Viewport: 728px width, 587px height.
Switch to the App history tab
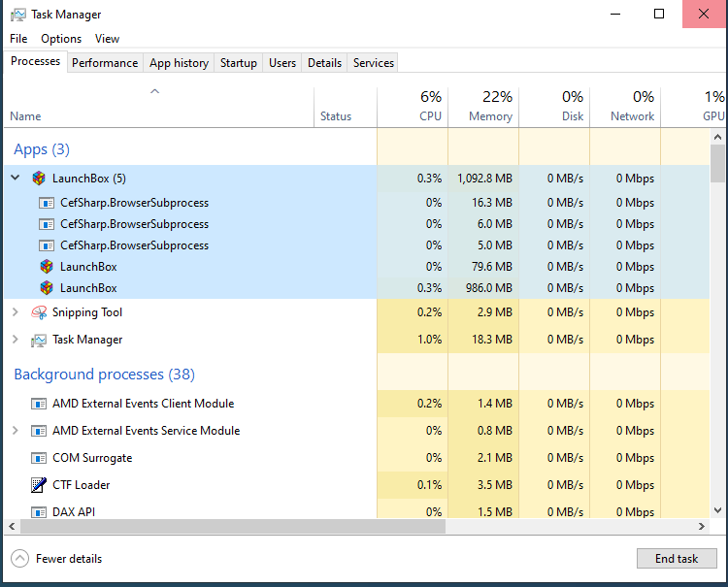(x=179, y=63)
